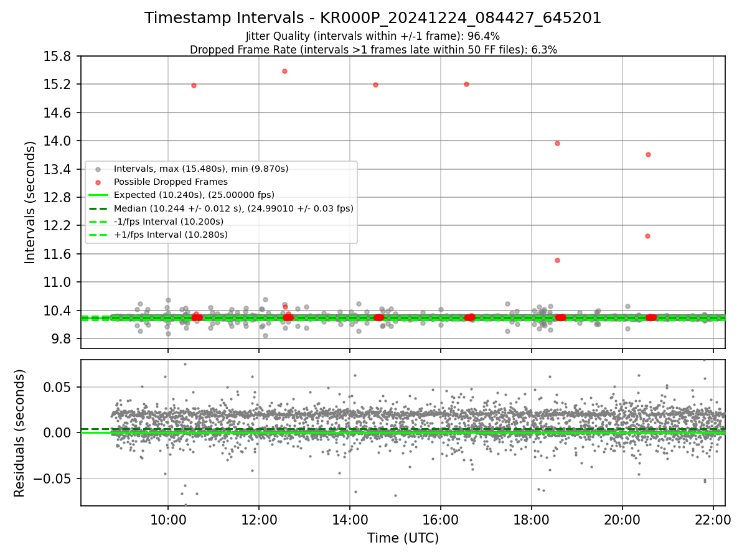Click the 22:00 time tick label
The height and width of the screenshot is (560, 747).
[x=713, y=520]
